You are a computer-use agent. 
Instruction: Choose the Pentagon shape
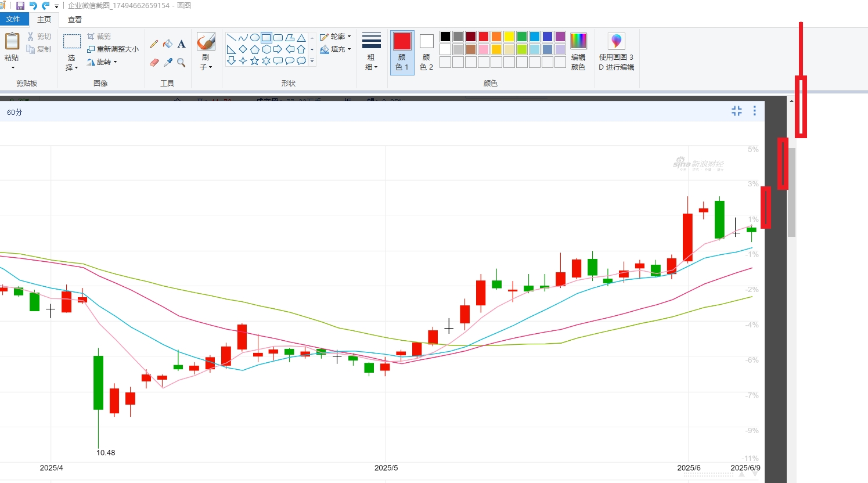point(254,49)
